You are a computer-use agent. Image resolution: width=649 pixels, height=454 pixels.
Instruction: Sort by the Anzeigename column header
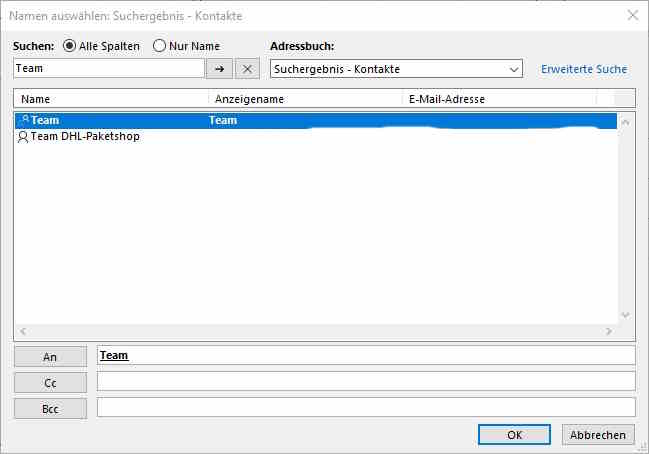pos(305,99)
